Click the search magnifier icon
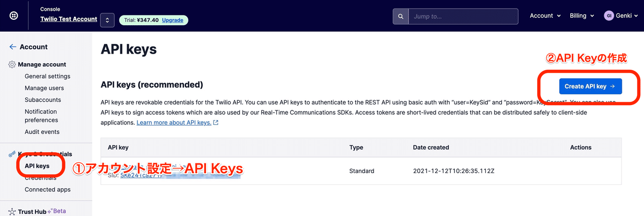This screenshot has width=644, height=216. point(400,16)
